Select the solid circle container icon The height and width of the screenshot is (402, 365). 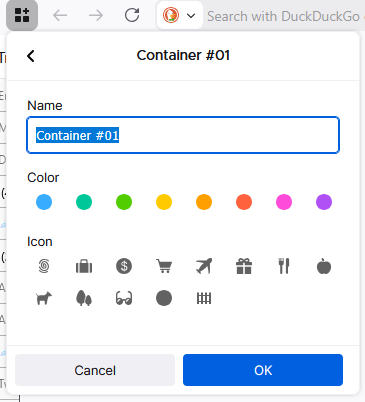(x=164, y=298)
